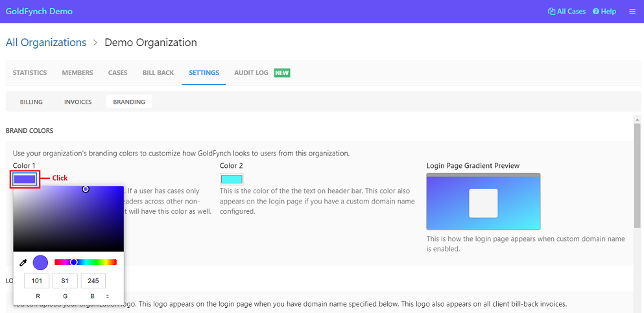Click the Color 1 purple swatch

click(25, 180)
